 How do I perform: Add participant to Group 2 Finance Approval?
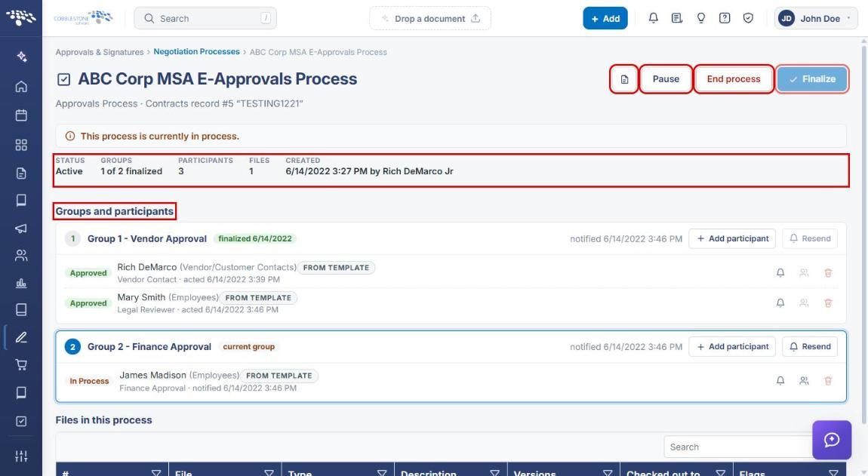pos(732,346)
